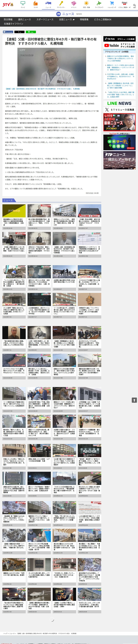Open the イベント tickets icon
Image resolution: width=138 pixels, height=644 pixels.
74,5
